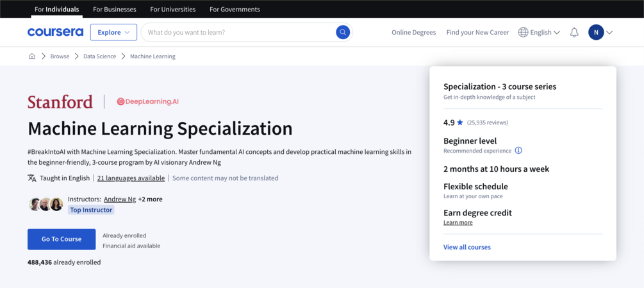This screenshot has width=644, height=288.
Task: Open the Andrew Ng instructor link
Action: point(120,199)
